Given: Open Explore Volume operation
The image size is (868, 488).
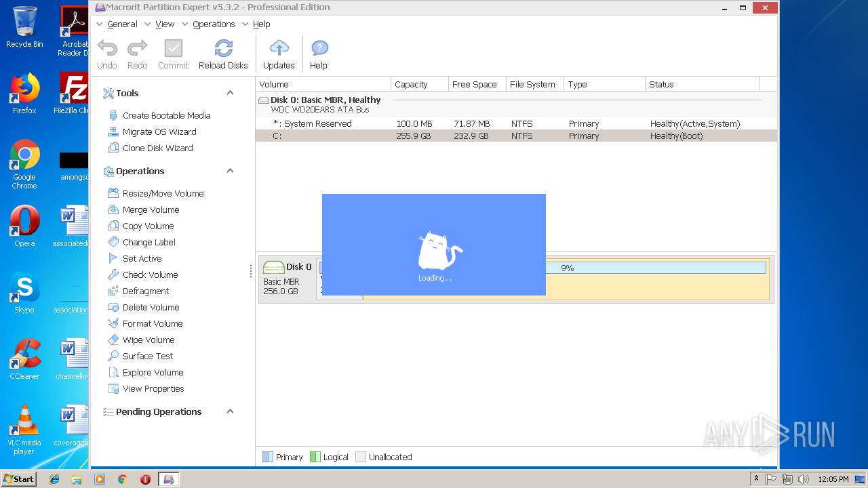Looking at the screenshot, I should [x=153, y=372].
